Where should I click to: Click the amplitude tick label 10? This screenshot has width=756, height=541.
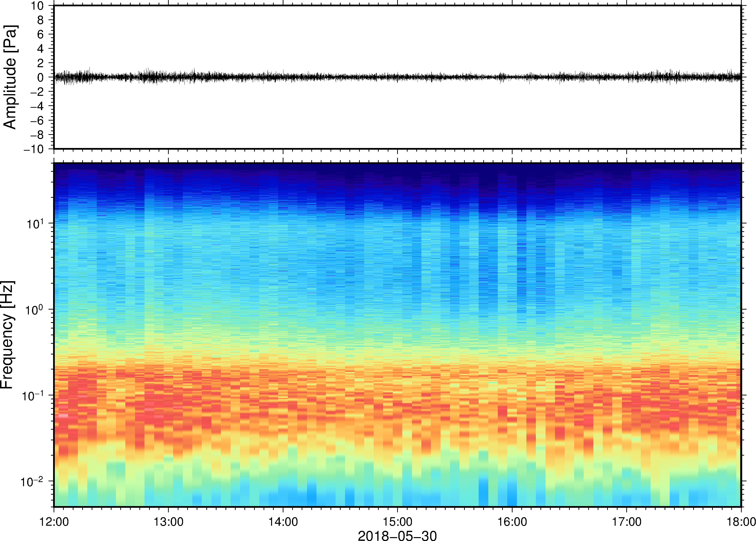(x=38, y=6)
